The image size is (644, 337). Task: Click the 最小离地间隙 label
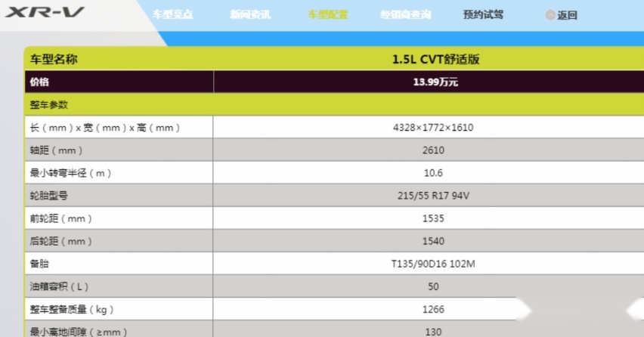pos(78,332)
